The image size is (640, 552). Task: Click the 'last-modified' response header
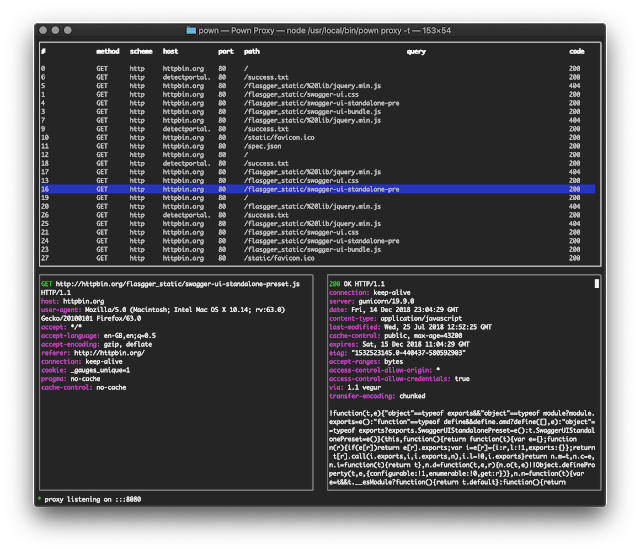pos(410,327)
